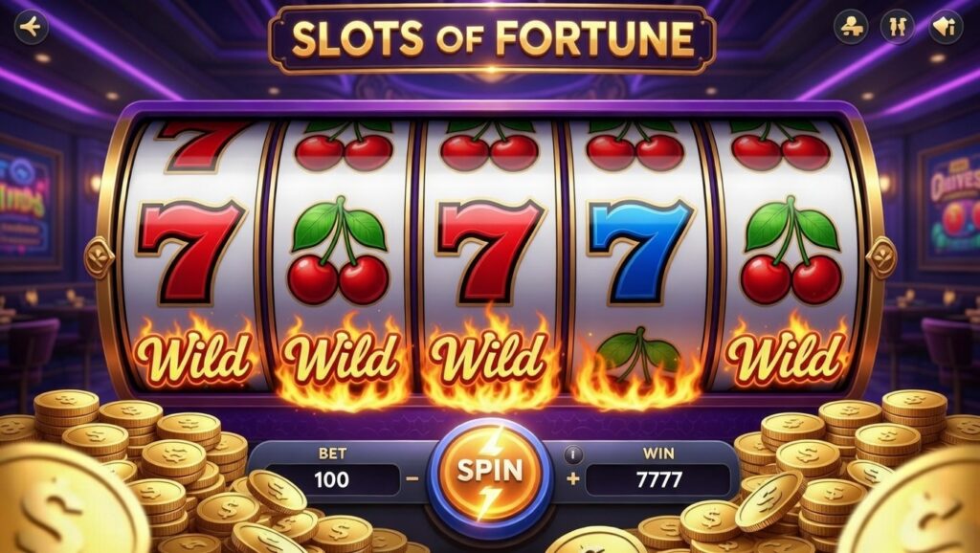Select the BET amount field showing 100
The height and width of the screenshot is (553, 980).
point(331,480)
